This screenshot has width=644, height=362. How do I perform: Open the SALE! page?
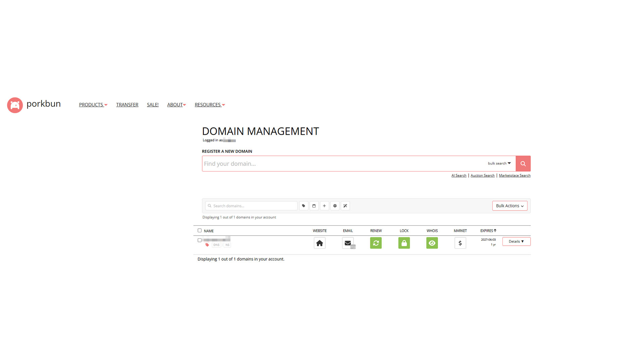pos(153,105)
